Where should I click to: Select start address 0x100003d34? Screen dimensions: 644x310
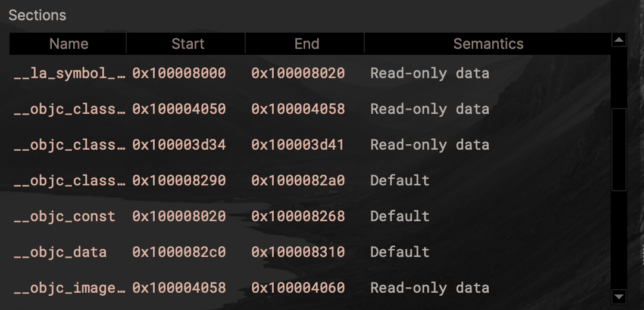(179, 145)
